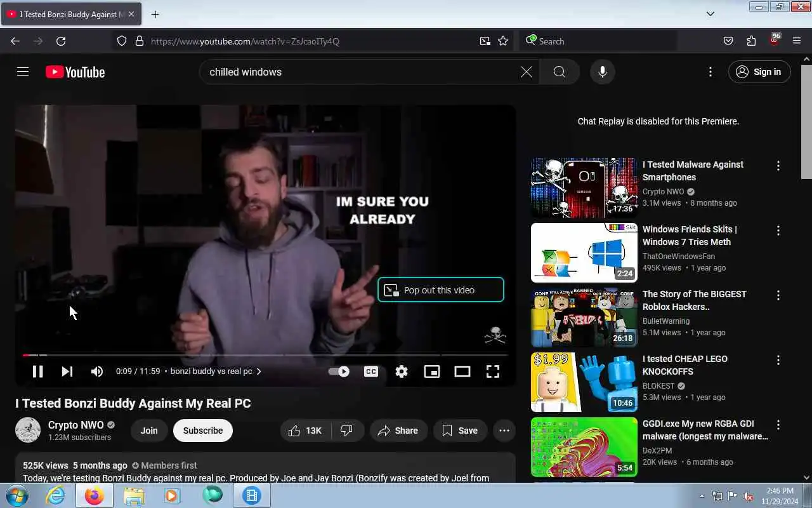The height and width of the screenshot is (508, 812).
Task: Toggle closed captions CC button
Action: 371,371
